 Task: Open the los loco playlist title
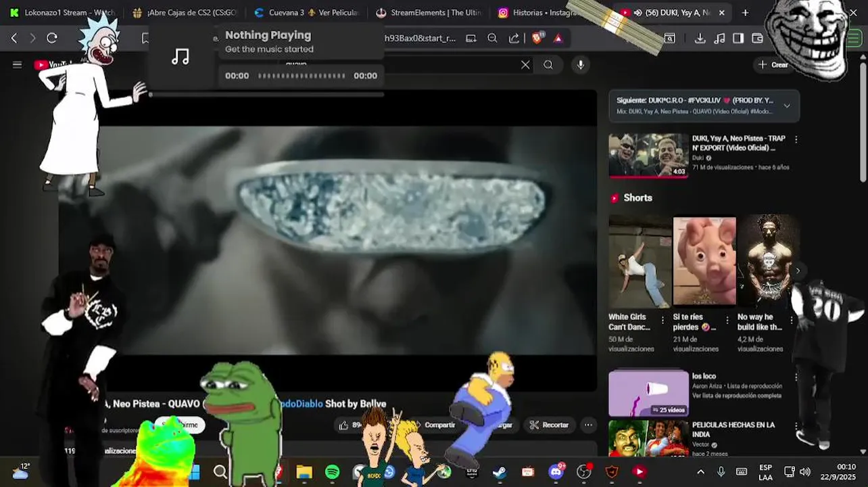pos(704,376)
